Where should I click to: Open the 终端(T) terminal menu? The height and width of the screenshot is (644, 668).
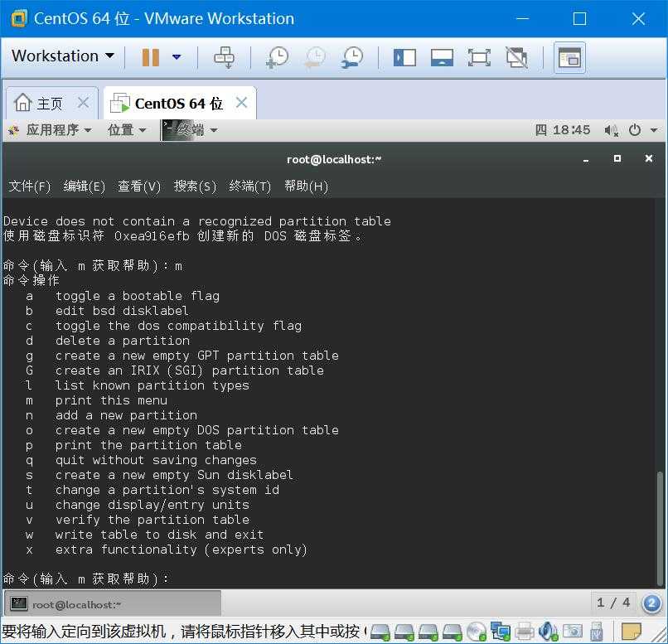click(x=249, y=186)
